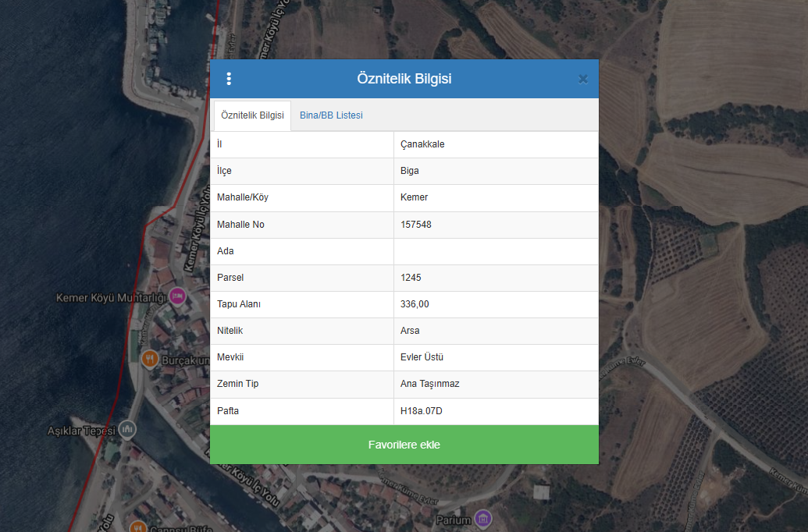Switch to the Bina/BB Listesi tab
The width and height of the screenshot is (808, 532).
[x=331, y=115]
